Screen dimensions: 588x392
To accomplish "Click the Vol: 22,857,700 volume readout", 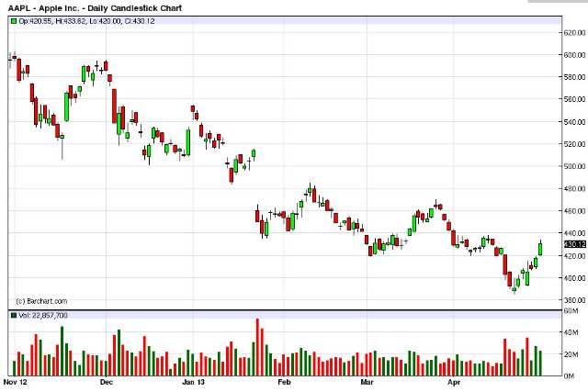I will 43,316.
